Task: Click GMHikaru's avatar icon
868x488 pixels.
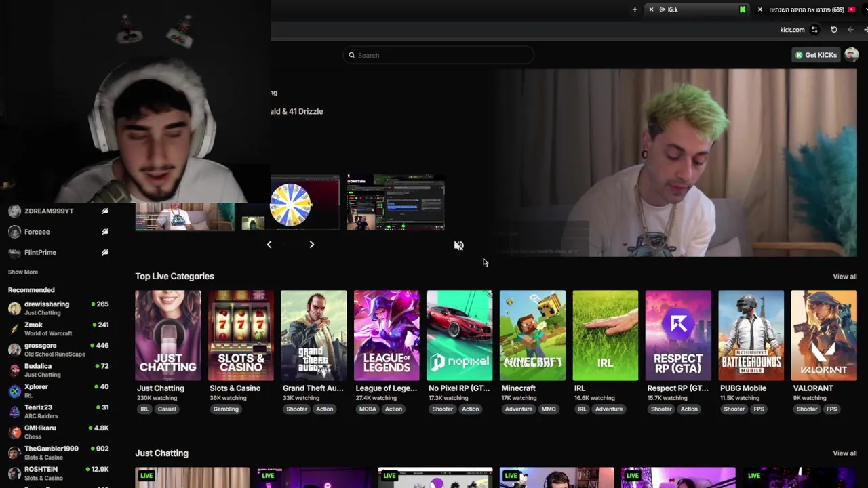Action: coord(14,432)
